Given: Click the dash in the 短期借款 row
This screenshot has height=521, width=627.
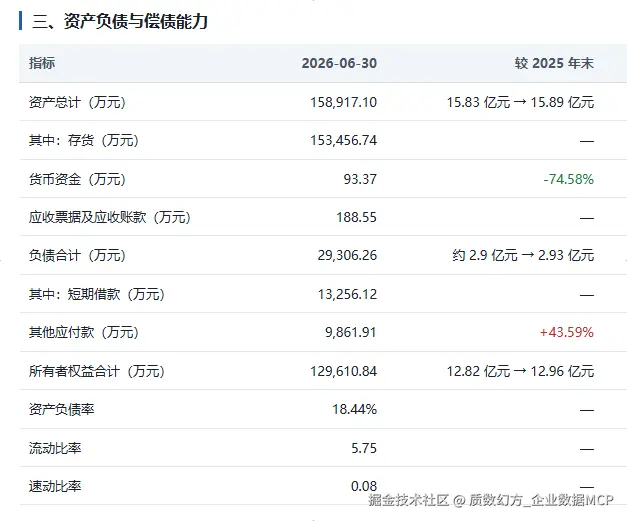Looking at the screenshot, I should tap(587, 295).
